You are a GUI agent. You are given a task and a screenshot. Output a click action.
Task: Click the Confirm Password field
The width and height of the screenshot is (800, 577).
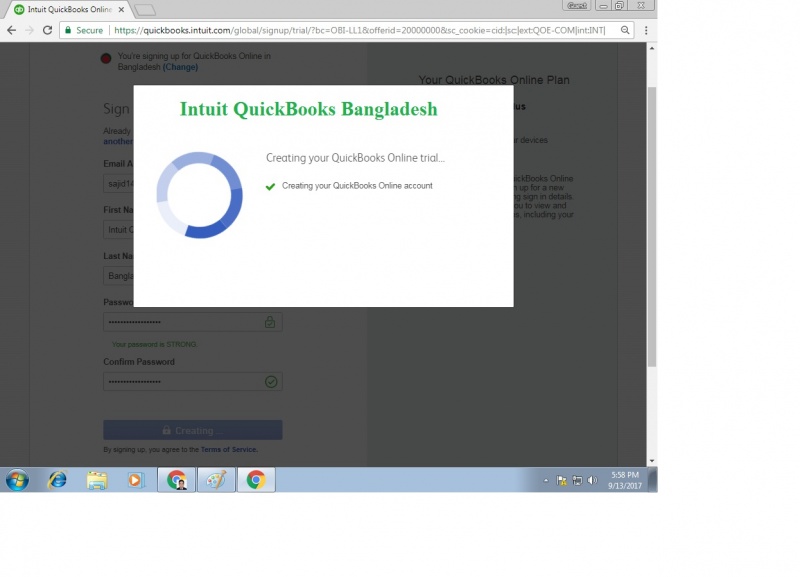click(193, 382)
